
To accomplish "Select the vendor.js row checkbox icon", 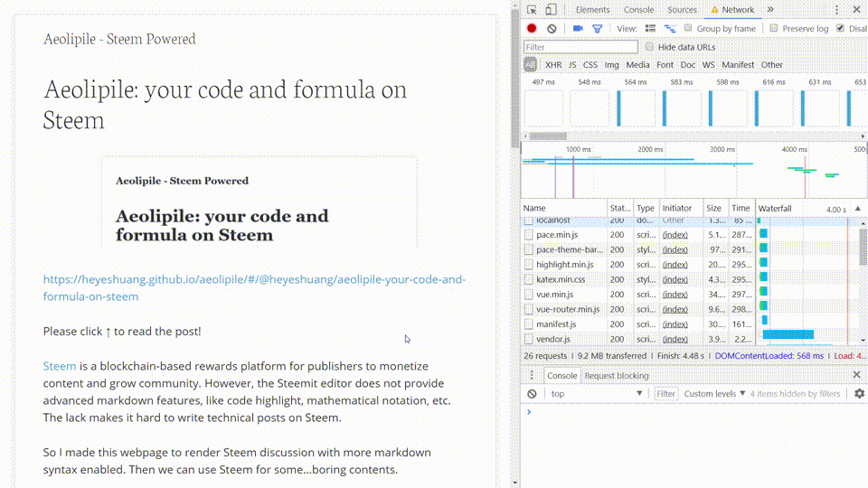I will [529, 339].
